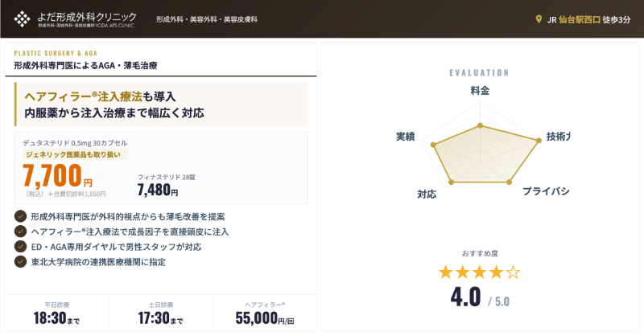The width and height of the screenshot is (644, 336).
Task: Click checkmark icon beside 東北大学病院 line
Action: pyautogui.click(x=20, y=262)
